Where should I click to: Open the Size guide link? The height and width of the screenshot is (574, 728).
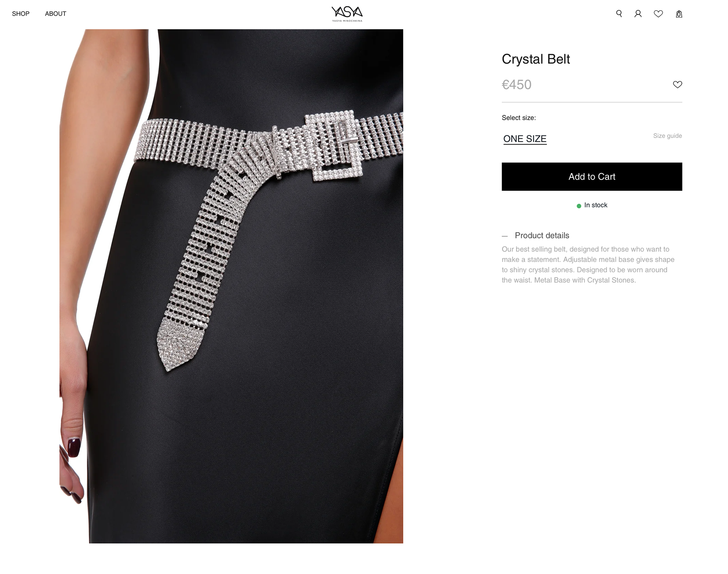pos(667,136)
